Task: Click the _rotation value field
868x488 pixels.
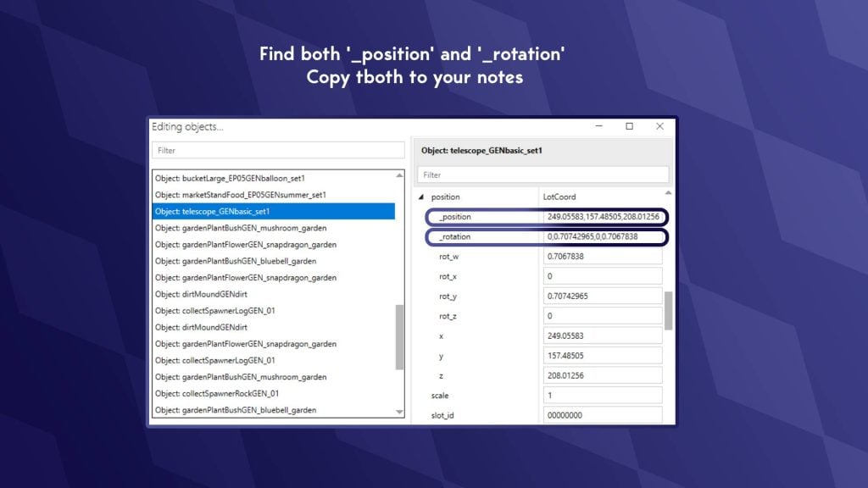Action: (603, 237)
